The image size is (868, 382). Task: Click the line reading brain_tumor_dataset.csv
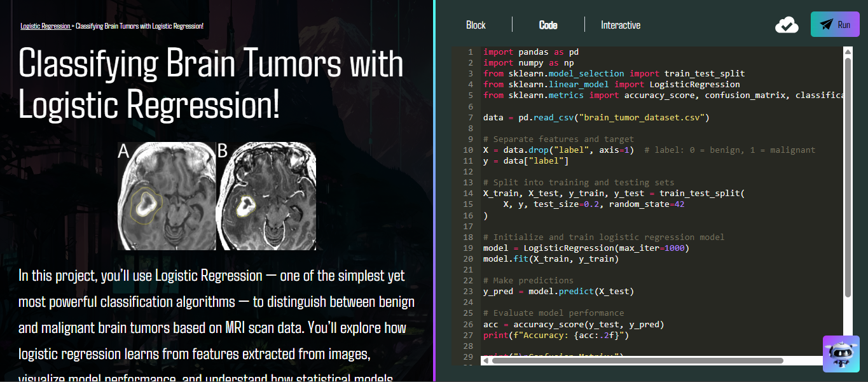[596, 117]
